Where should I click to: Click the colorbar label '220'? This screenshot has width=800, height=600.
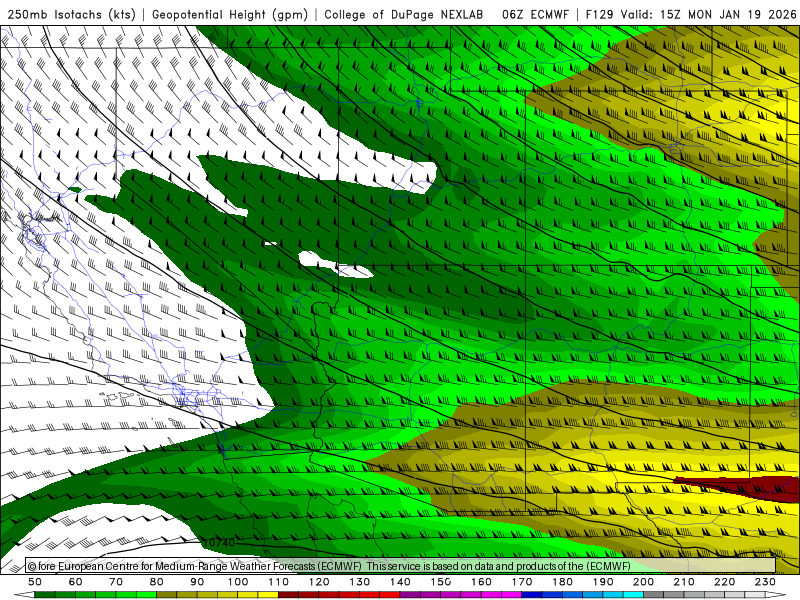click(725, 582)
